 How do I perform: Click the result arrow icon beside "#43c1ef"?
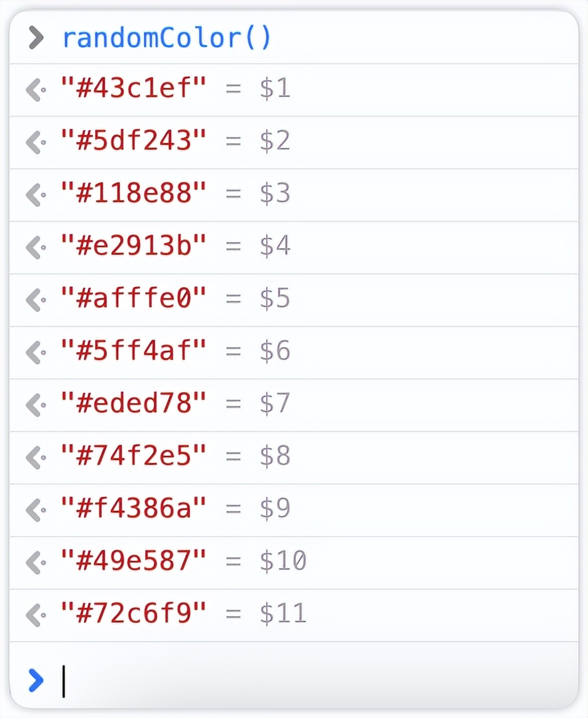point(36,90)
